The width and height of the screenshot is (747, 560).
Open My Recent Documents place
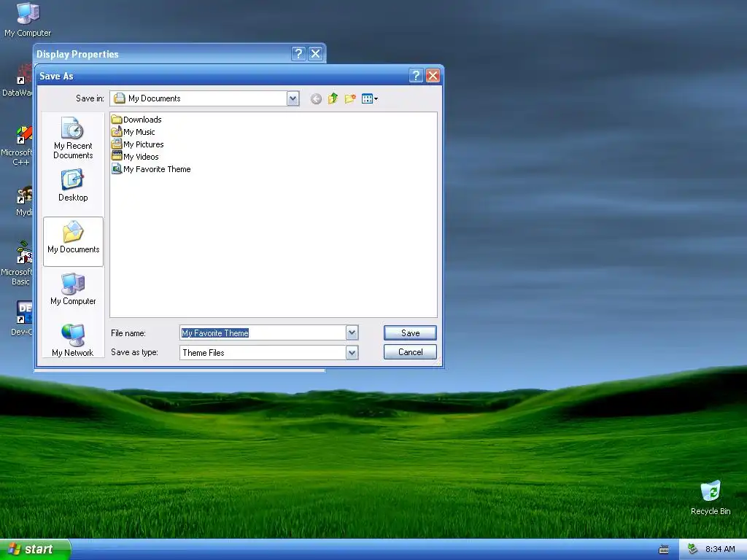pyautogui.click(x=73, y=138)
